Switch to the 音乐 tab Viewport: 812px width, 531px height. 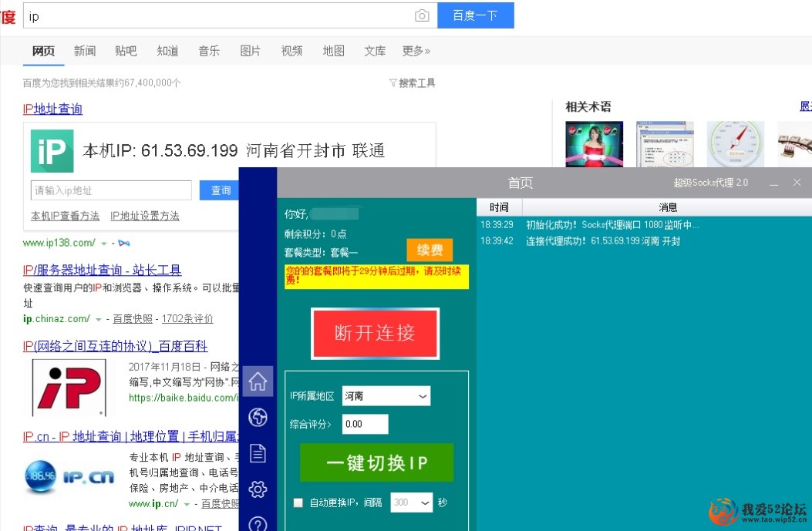[209, 51]
